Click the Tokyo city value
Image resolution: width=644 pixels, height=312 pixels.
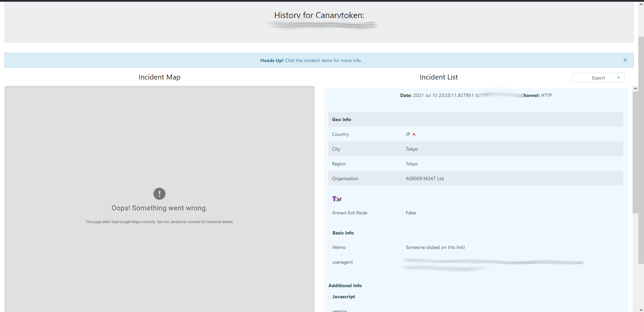click(x=412, y=149)
